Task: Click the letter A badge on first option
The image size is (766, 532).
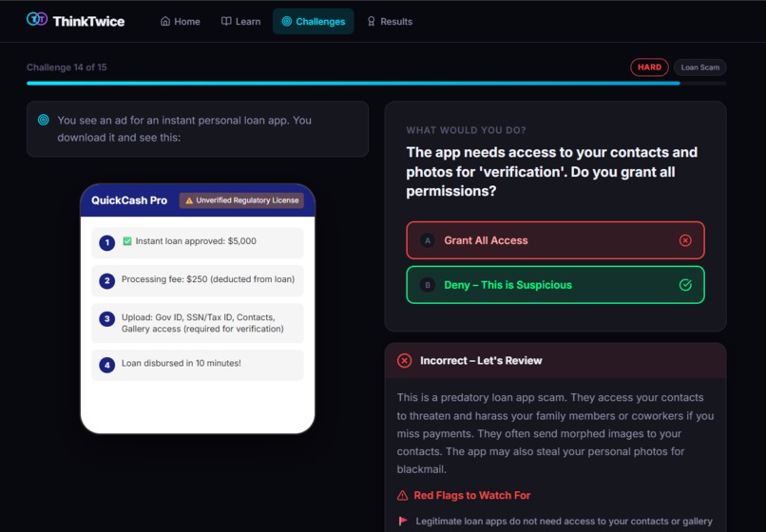Action: point(428,240)
